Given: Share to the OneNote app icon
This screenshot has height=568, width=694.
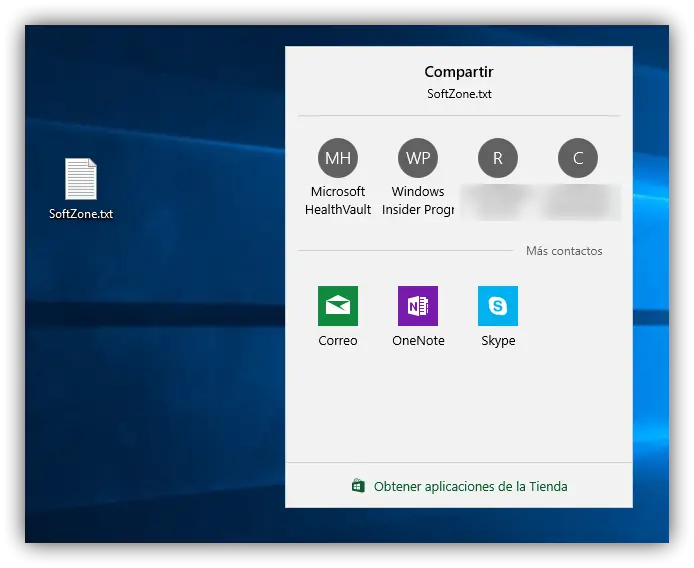Looking at the screenshot, I should tap(418, 306).
